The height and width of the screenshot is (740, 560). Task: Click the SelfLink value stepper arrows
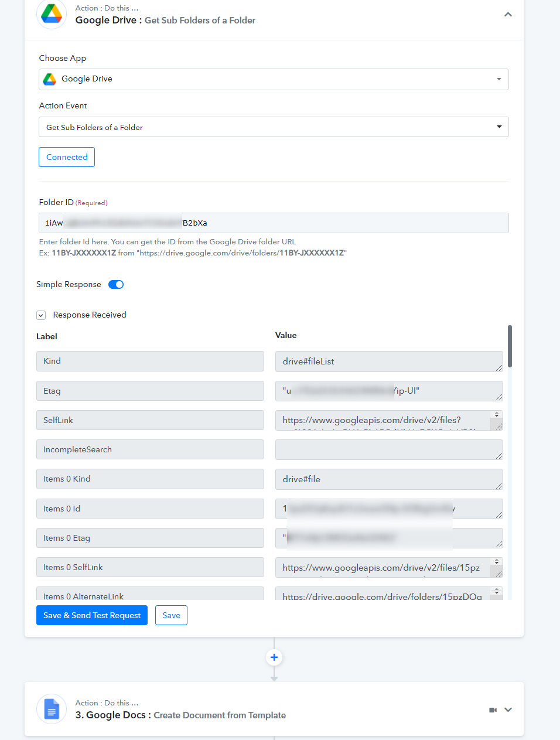click(x=497, y=415)
